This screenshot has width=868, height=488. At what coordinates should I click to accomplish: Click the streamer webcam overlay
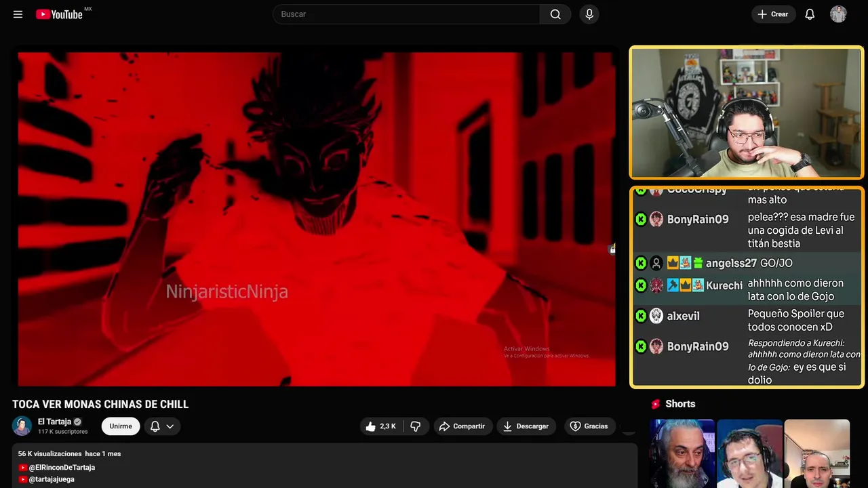746,113
